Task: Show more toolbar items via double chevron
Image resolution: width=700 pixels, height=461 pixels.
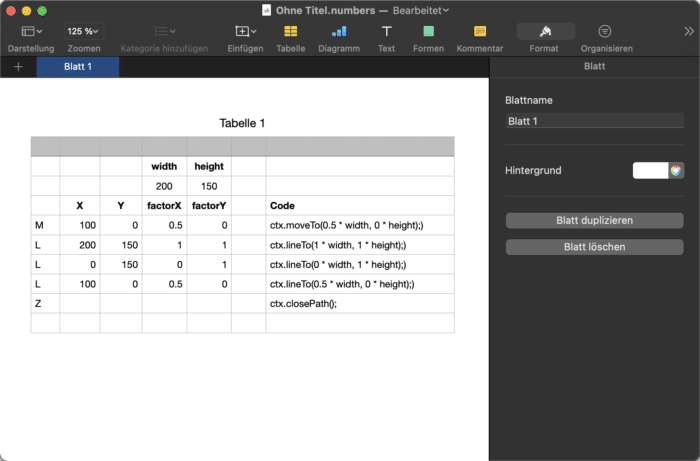Action: point(689,31)
